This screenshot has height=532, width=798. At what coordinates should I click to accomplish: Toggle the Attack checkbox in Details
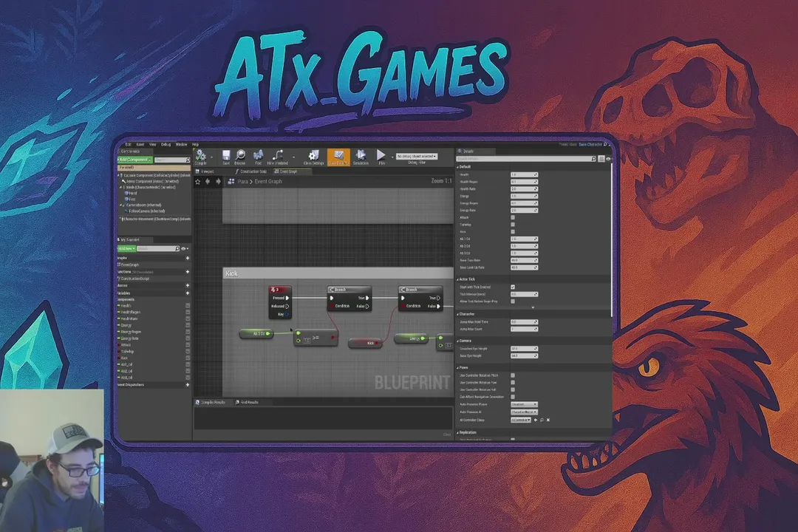pyautogui.click(x=513, y=217)
